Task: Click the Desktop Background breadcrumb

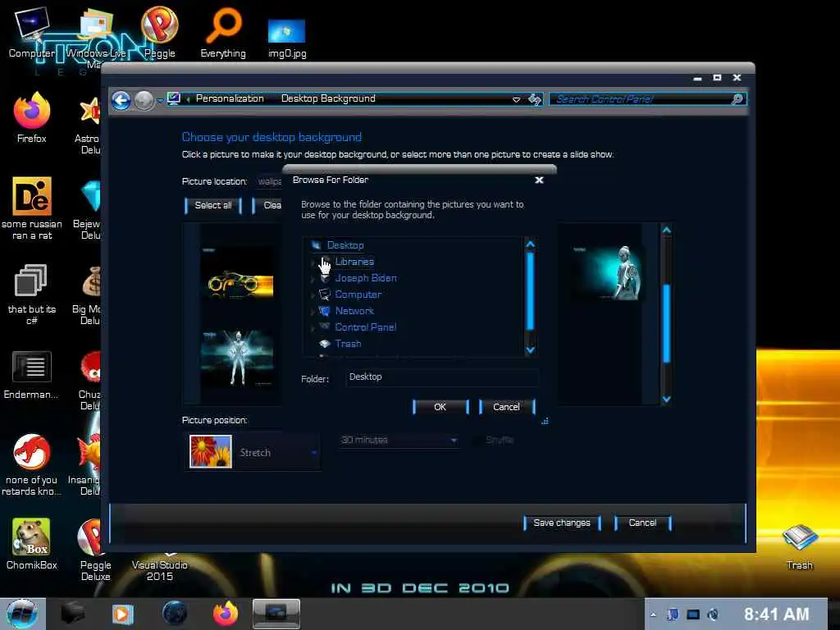Action: point(328,98)
